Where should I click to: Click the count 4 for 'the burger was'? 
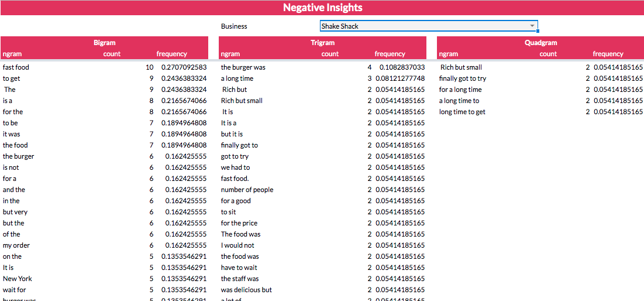point(370,67)
